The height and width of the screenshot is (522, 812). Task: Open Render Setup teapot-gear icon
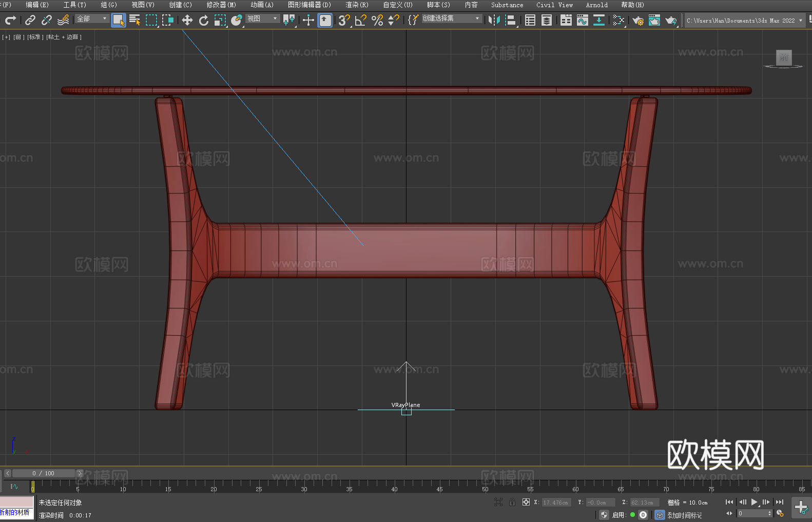[x=638, y=20]
